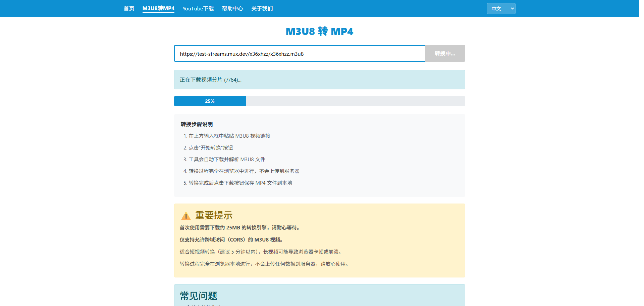Click the 转换步骤说明 heading
This screenshot has height=306, width=644.
point(197,124)
